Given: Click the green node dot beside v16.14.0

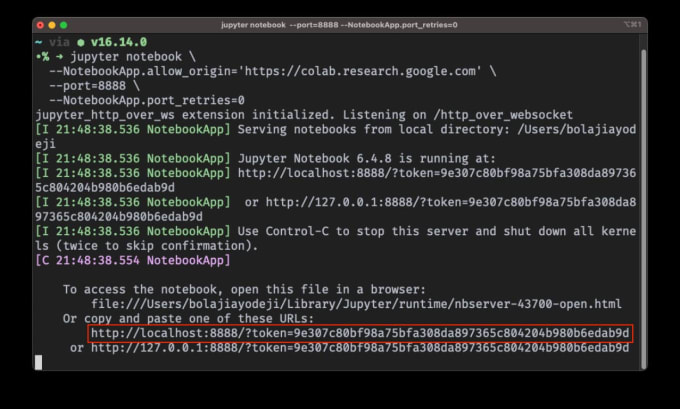Looking at the screenshot, I should click(81, 43).
